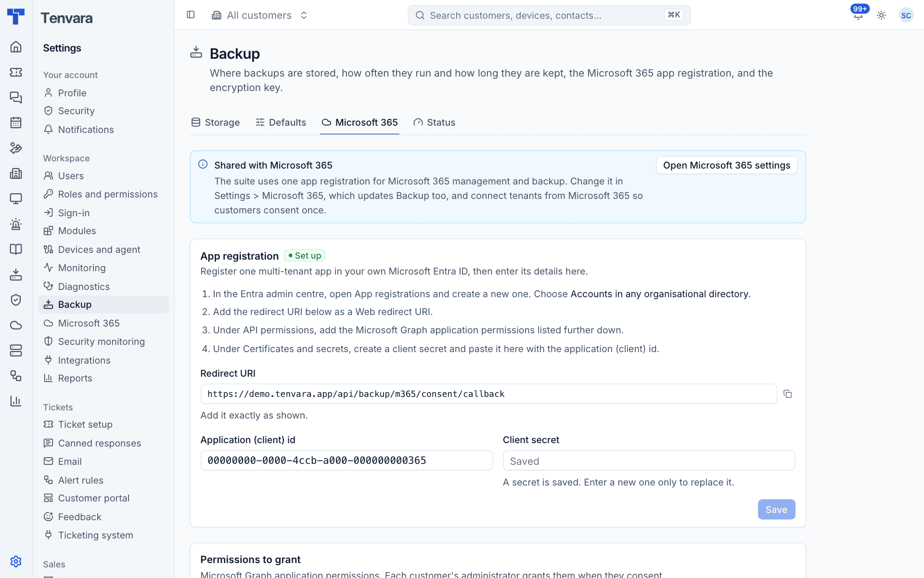Open Canned responses
Viewport: 924px width, 578px height.
pos(103,443)
